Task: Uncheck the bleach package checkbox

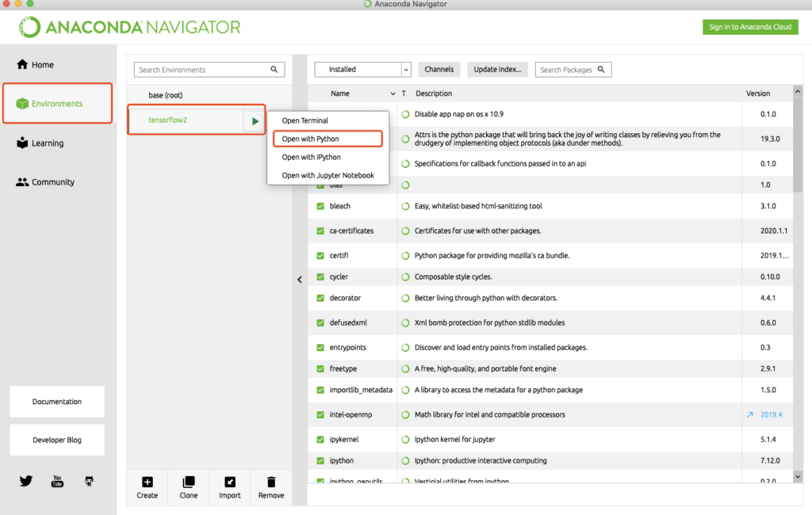Action: (x=320, y=206)
